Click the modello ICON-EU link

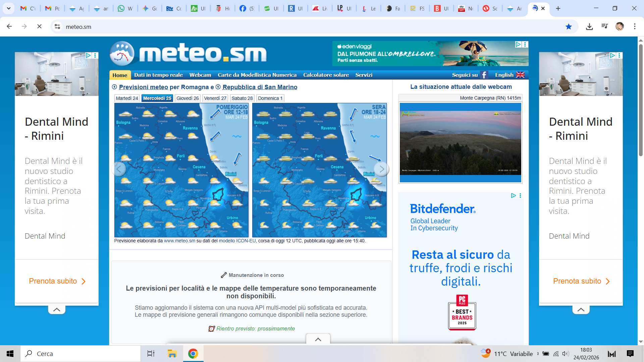pos(237,241)
